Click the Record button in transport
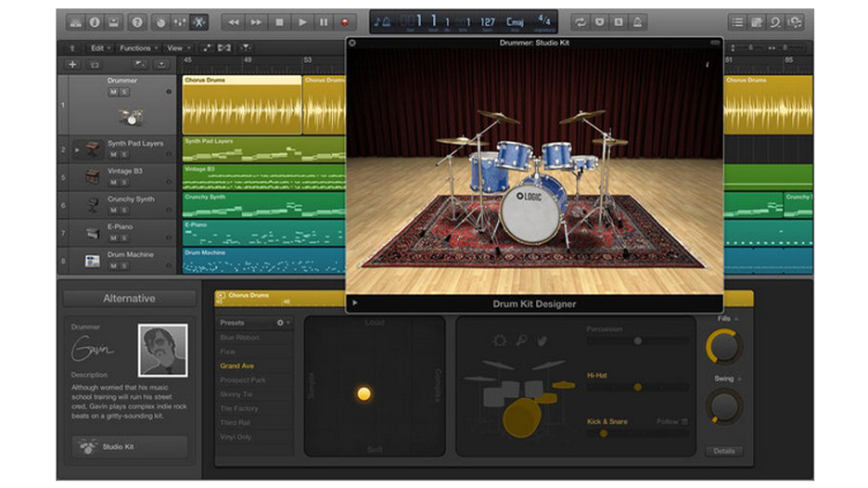Screen dimensions: 868x488 pos(346,21)
